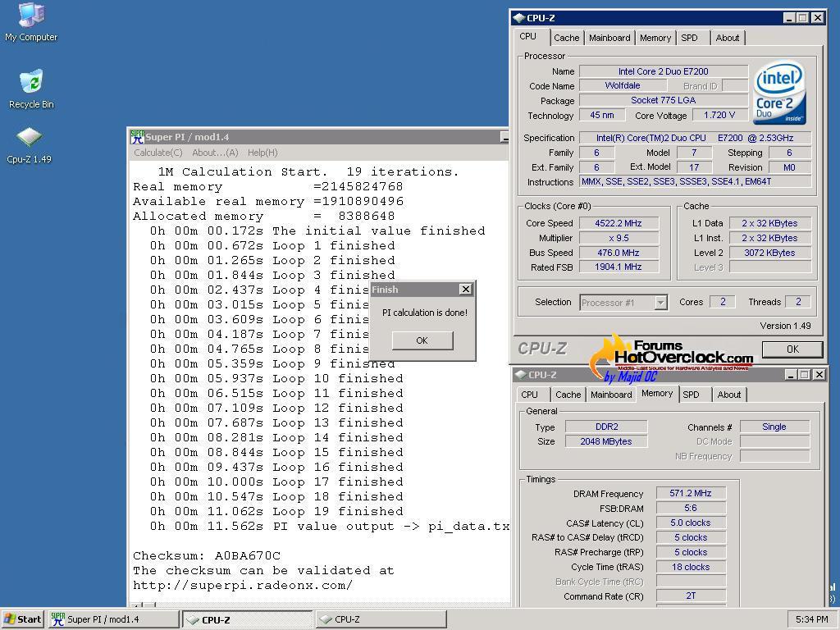Click the Intel Core 2 Duo logo
This screenshot has width=840, height=630.
780,92
